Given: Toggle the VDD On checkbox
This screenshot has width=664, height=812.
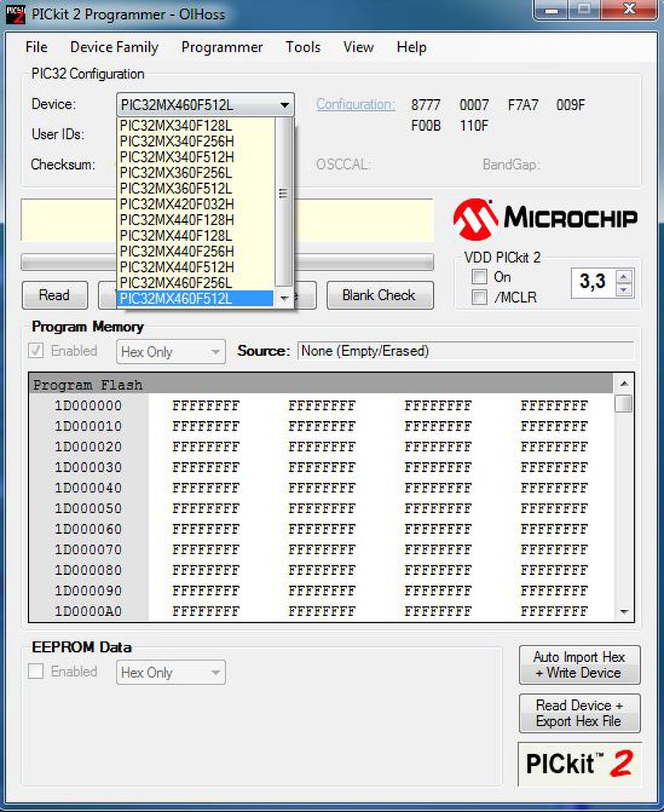Looking at the screenshot, I should (480, 277).
